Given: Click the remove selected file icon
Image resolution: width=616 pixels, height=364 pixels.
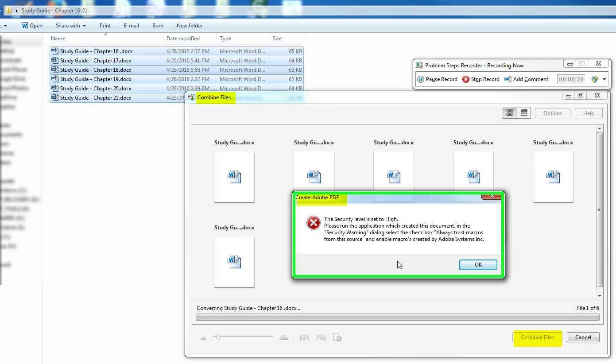Looking at the screenshot, I should (x=337, y=337).
